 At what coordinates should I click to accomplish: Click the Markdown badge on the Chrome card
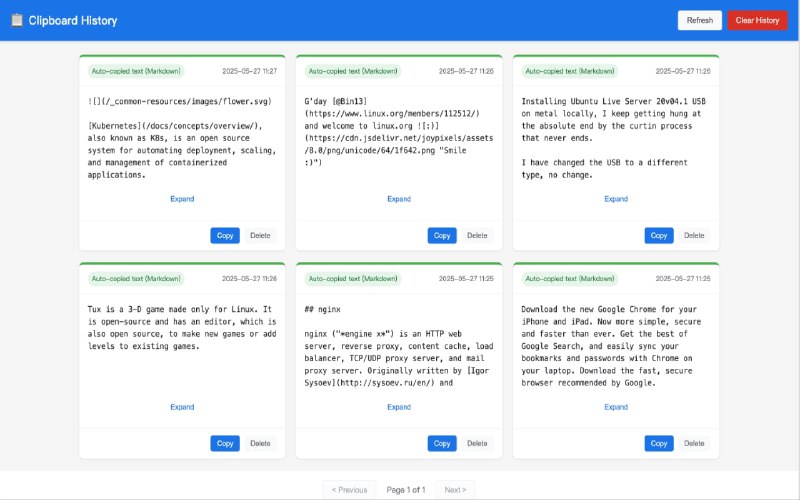click(569, 279)
